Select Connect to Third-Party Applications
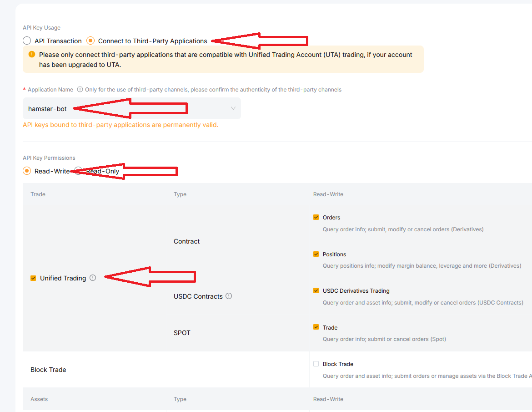The height and width of the screenshot is (412, 532). click(90, 41)
